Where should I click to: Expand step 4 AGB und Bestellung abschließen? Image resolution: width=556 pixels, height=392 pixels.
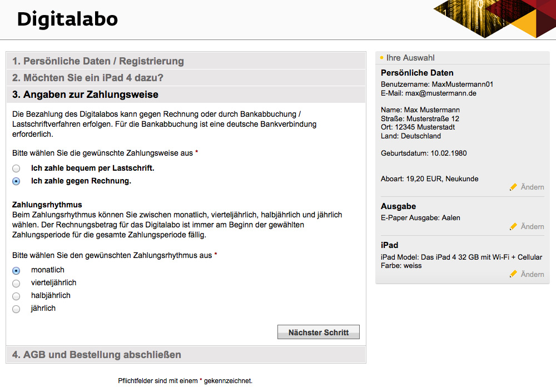pyautogui.click(x=186, y=355)
